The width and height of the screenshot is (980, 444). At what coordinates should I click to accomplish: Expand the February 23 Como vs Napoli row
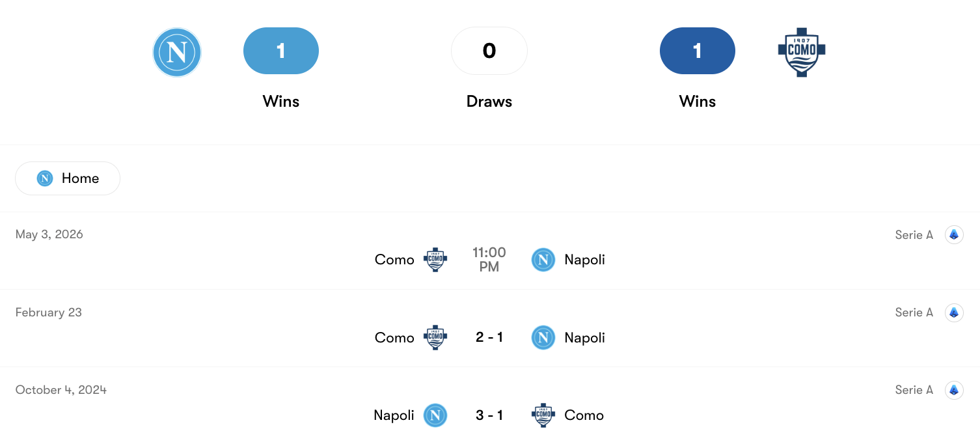[489, 328]
